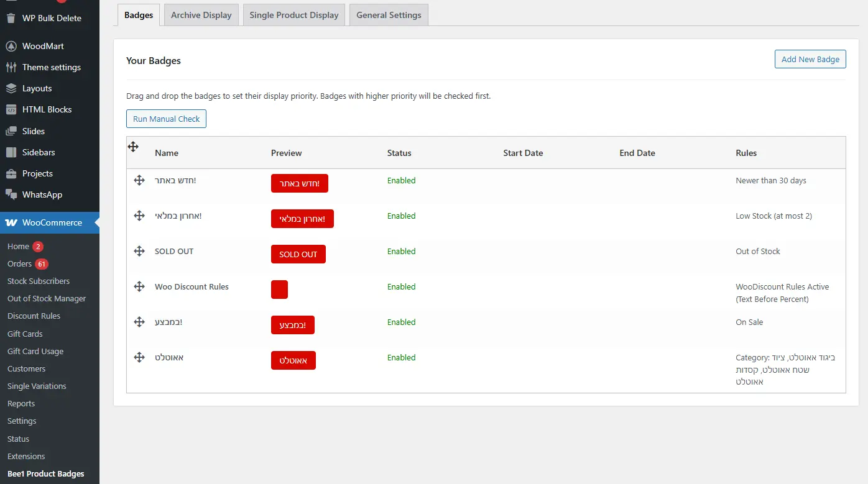Screen dimensions: 868x484
Task: Click the WoodMart sidebar icon
Action: point(11,47)
